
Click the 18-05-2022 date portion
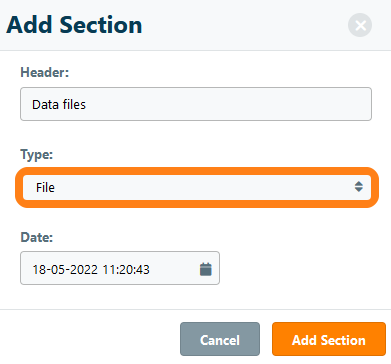(x=65, y=269)
